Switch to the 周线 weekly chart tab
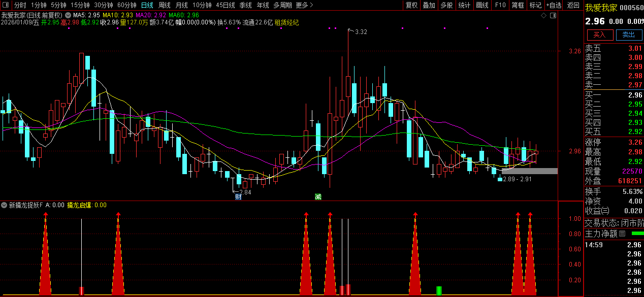 [x=165, y=5]
